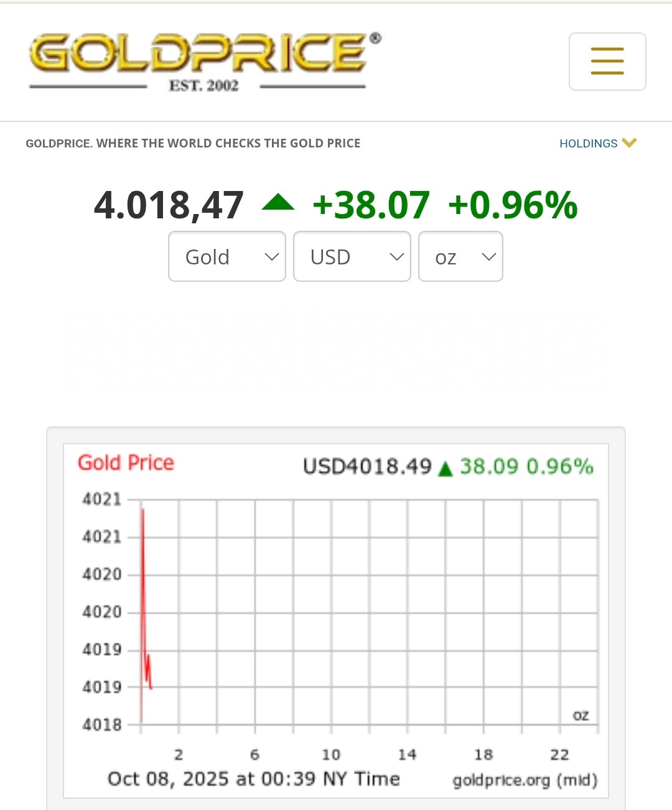The height and width of the screenshot is (810, 672).
Task: Open the USD currency dropdown
Action: coord(352,256)
